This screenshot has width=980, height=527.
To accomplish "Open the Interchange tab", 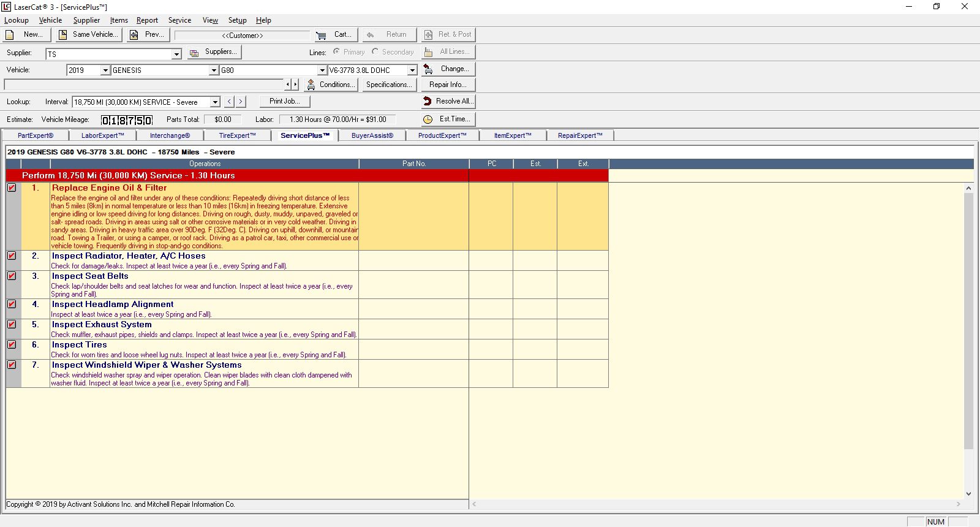I will tap(170, 135).
